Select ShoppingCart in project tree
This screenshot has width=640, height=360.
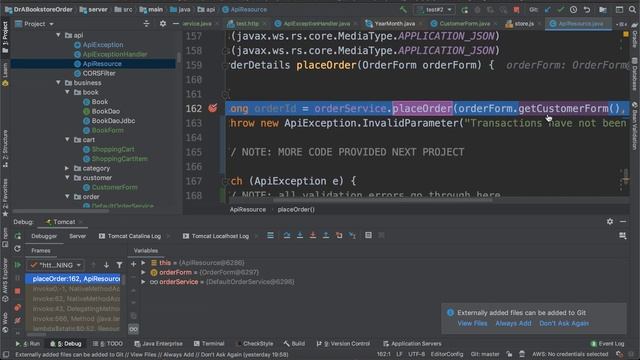click(113, 149)
